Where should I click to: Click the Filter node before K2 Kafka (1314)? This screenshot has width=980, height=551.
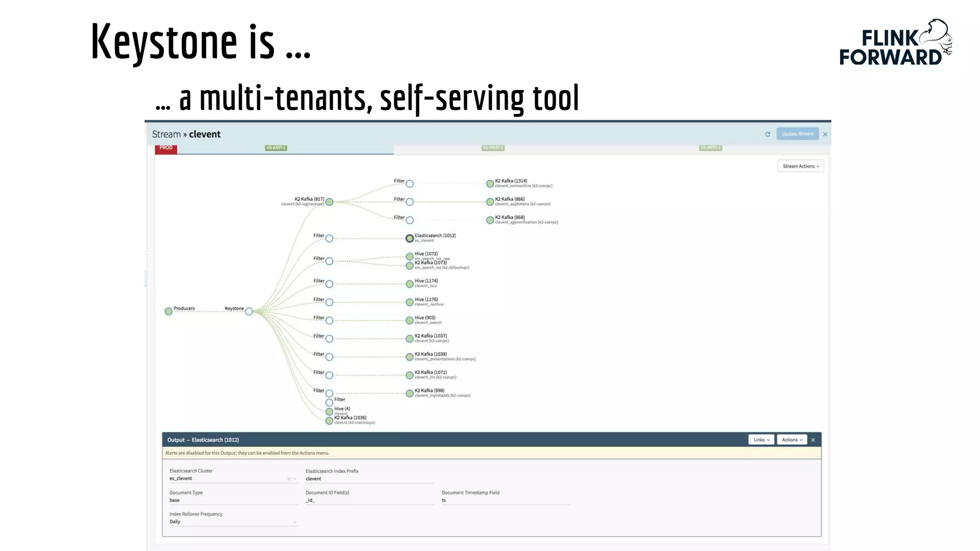(410, 184)
